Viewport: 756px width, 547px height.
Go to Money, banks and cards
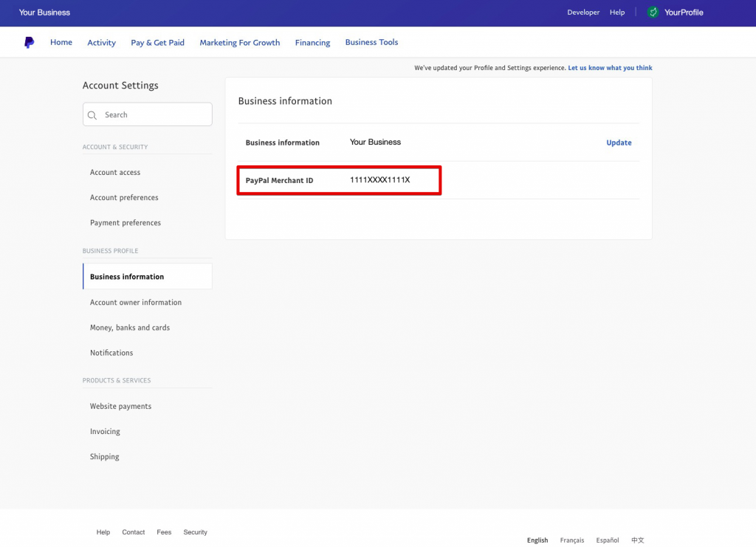[x=130, y=328]
